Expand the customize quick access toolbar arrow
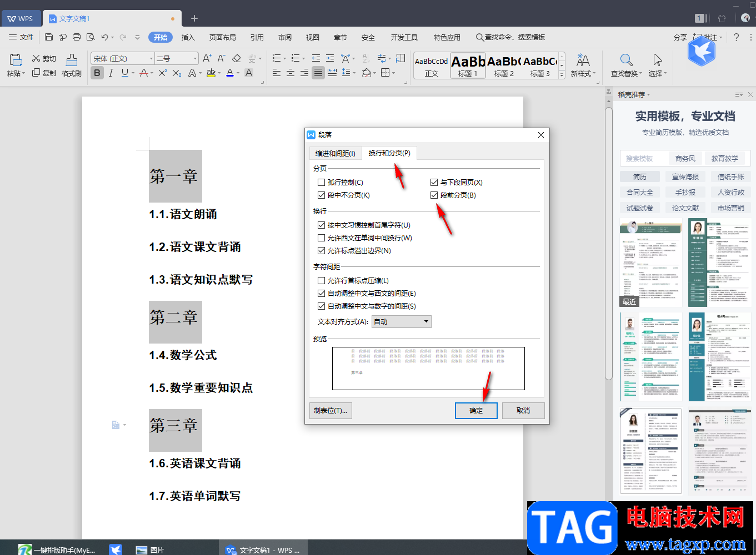Image resolution: width=756 pixels, height=555 pixels. [x=137, y=37]
